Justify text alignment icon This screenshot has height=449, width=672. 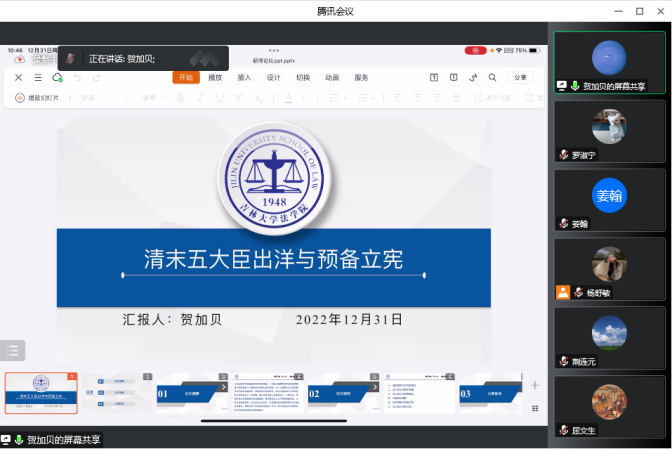click(x=456, y=98)
